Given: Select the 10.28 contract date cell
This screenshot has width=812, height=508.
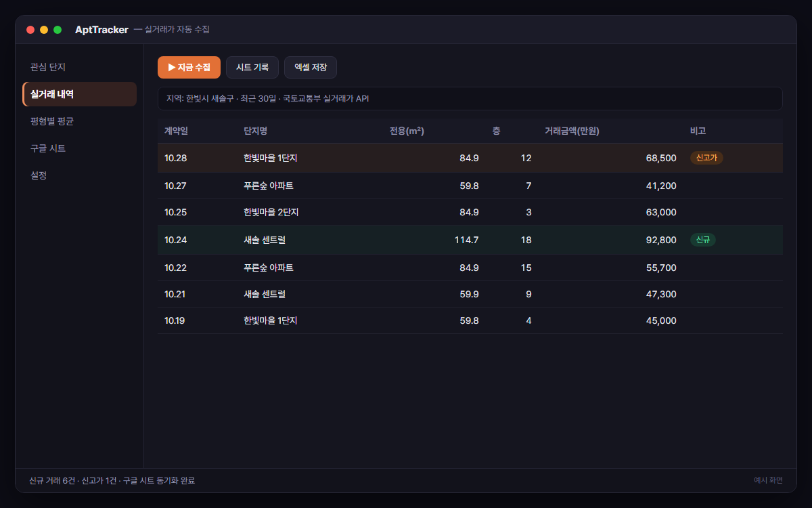Looking at the screenshot, I should click(x=176, y=158).
